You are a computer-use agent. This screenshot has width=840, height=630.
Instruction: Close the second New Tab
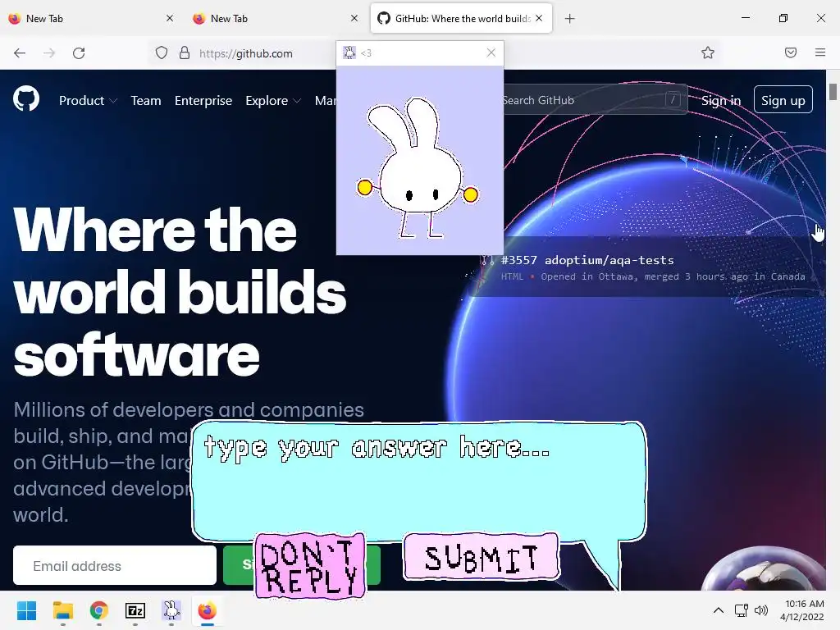(354, 18)
